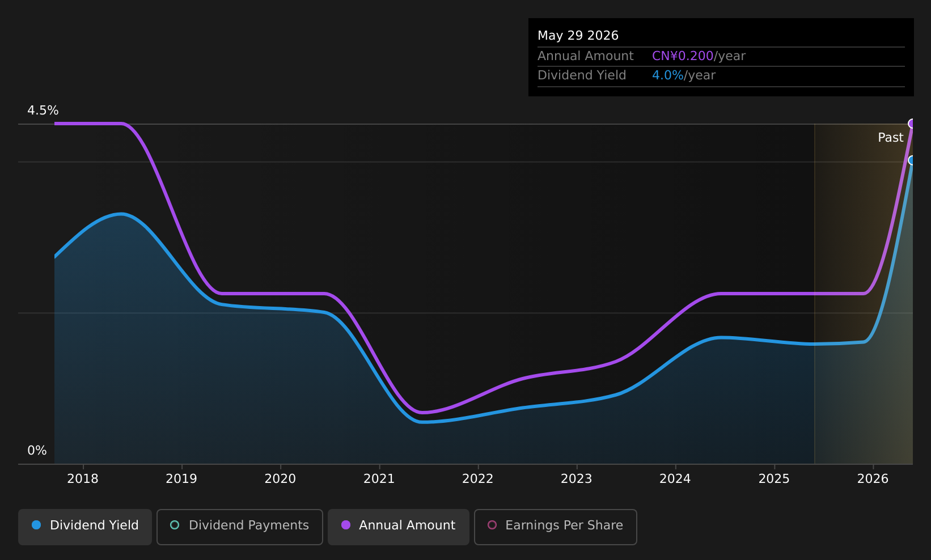931x560 pixels.
Task: Click the 2021 x-axis label
Action: coord(379,479)
